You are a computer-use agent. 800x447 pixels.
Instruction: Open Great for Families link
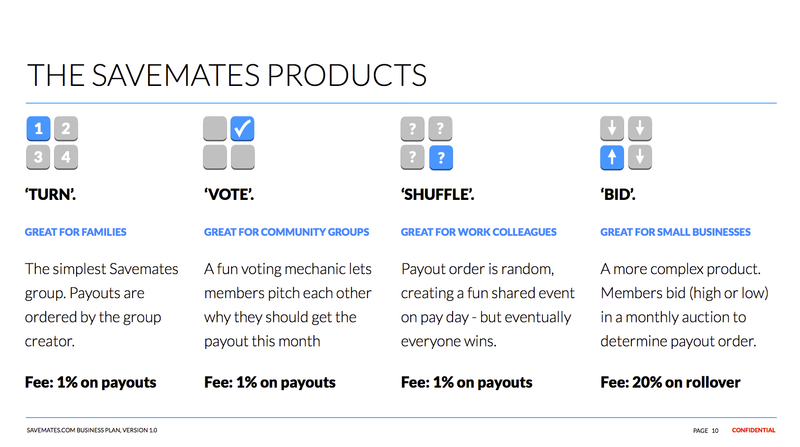(76, 232)
